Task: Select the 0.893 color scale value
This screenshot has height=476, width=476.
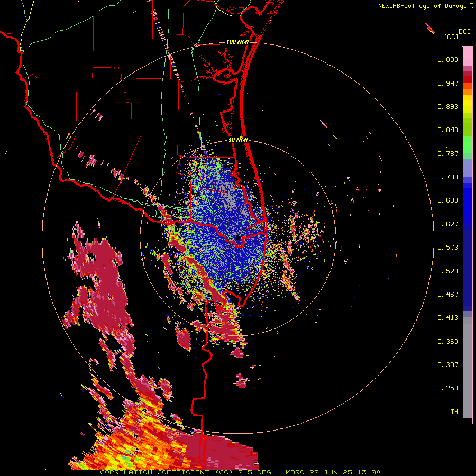Action: click(x=448, y=106)
